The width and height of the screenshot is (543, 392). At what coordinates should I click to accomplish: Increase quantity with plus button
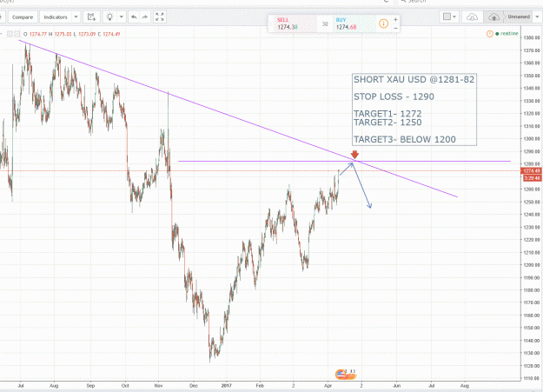395,20
